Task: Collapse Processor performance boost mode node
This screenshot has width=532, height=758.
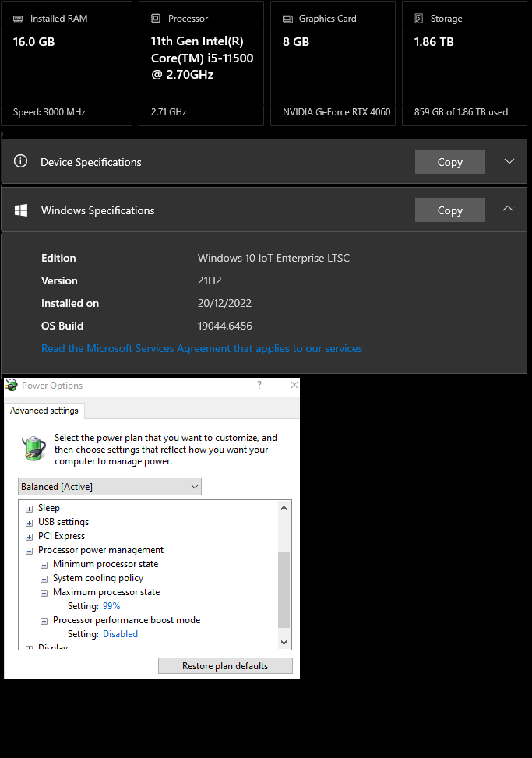Action: (44, 621)
